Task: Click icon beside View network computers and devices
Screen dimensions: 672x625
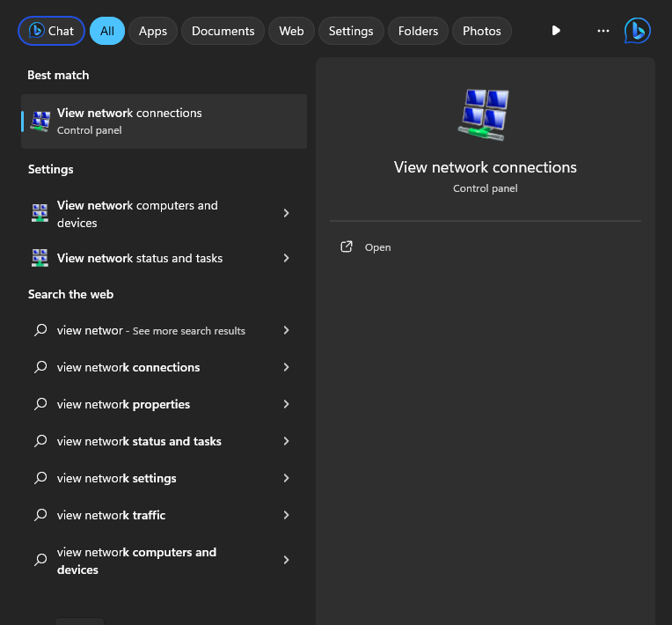Action: coord(40,213)
